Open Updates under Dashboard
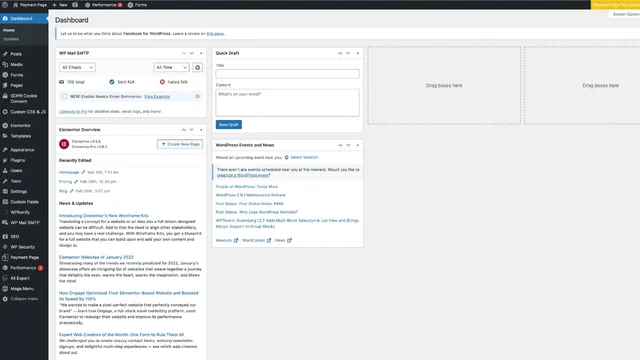640x360 pixels. [x=11, y=39]
